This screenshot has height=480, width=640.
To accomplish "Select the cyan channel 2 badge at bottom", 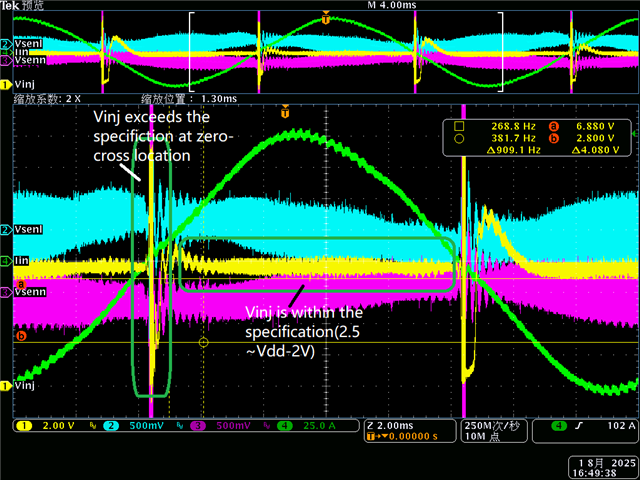I will tap(111, 426).
